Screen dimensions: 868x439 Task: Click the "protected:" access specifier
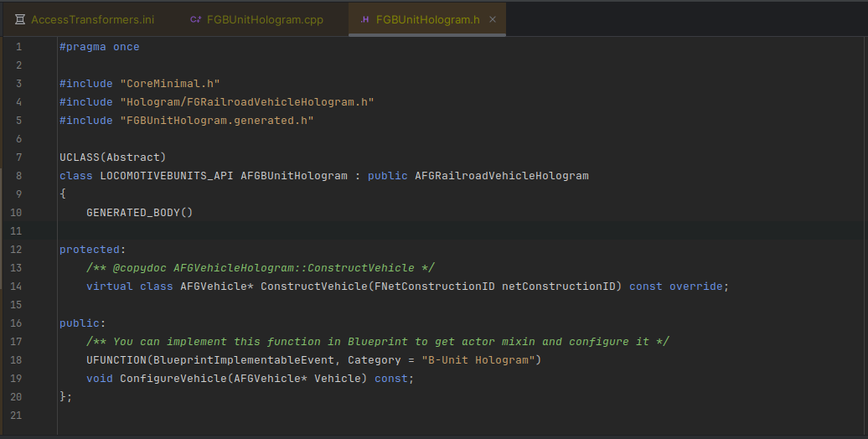click(x=92, y=250)
